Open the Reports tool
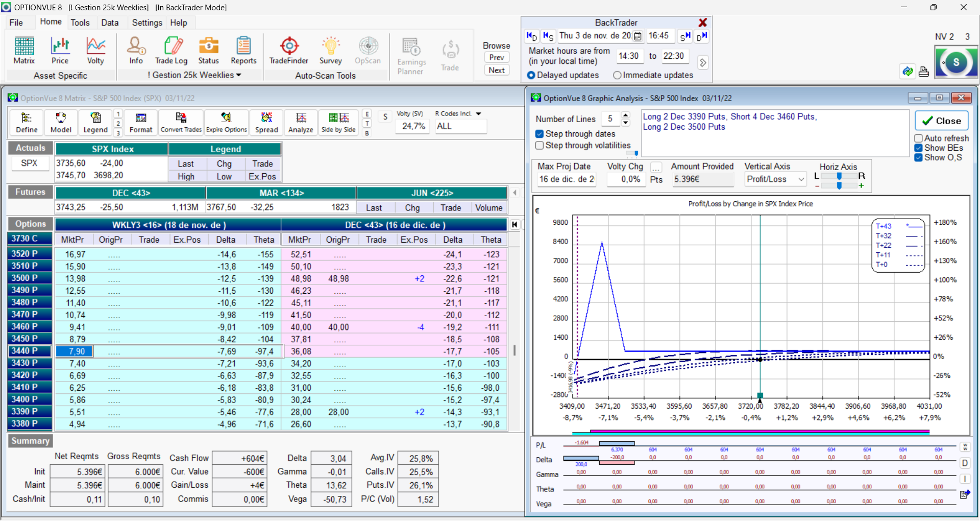 point(243,50)
